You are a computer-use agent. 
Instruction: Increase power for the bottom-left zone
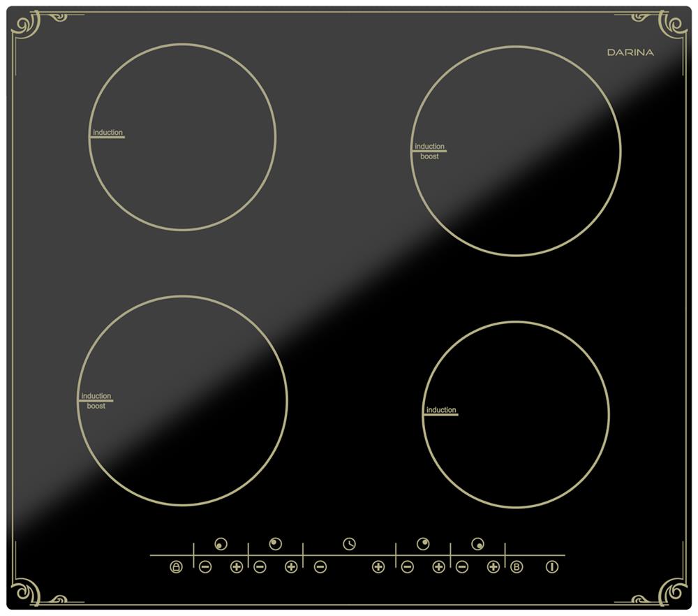236,567
